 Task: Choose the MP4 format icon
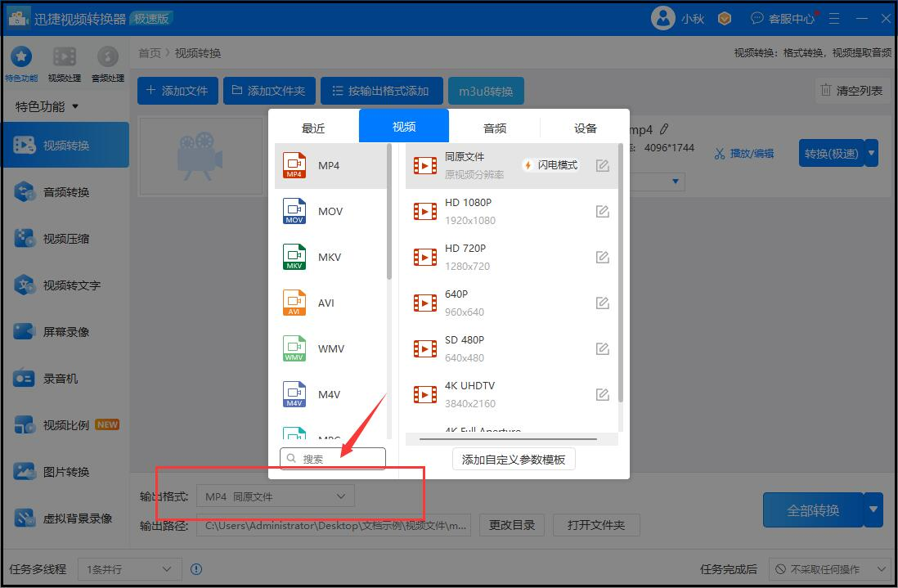pos(294,165)
